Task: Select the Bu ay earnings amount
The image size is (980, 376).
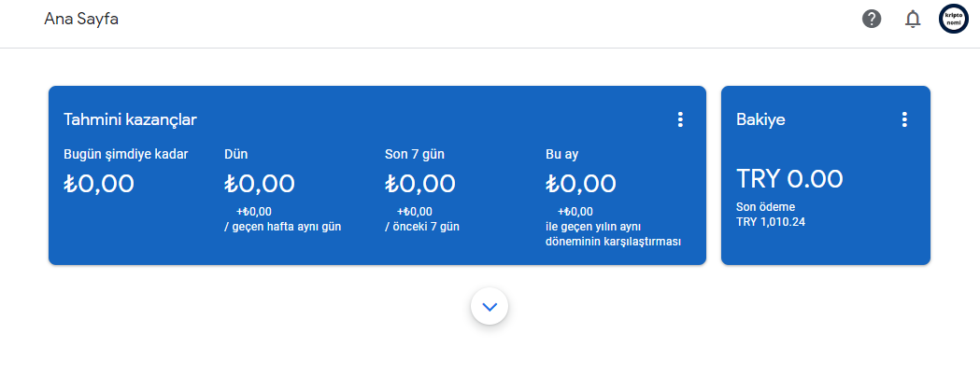Action: [x=581, y=184]
